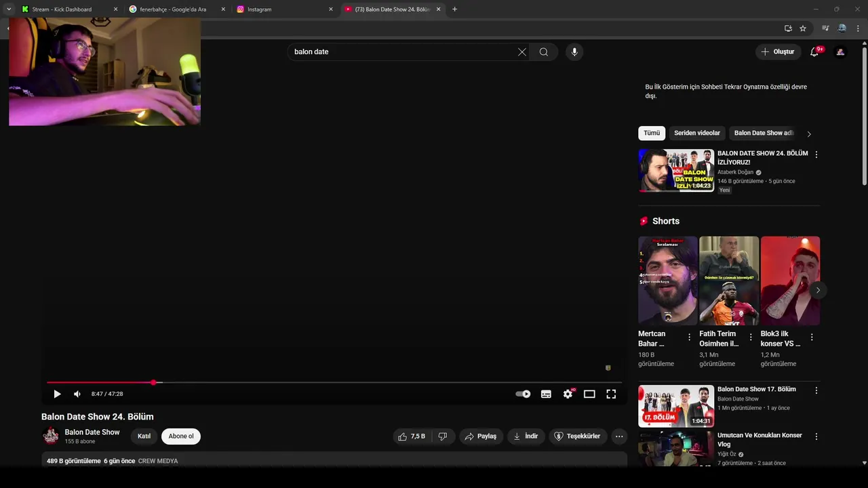Open options for the Blok3 short
The width and height of the screenshot is (868, 488).
(x=812, y=337)
